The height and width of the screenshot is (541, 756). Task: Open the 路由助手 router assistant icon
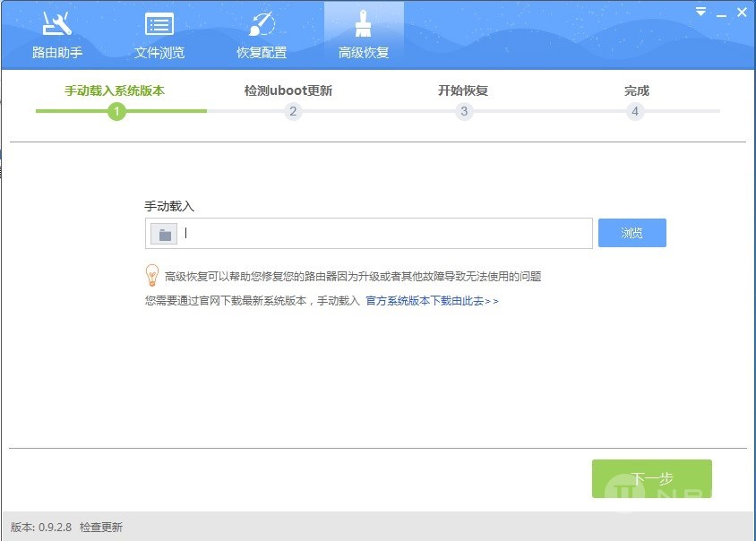[x=57, y=24]
